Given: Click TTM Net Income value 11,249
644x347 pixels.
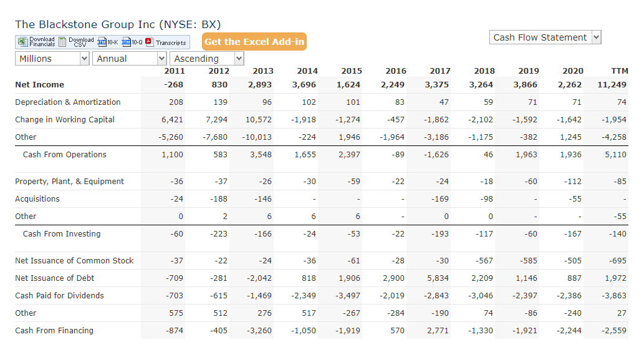Looking at the screenshot, I should (x=612, y=85).
